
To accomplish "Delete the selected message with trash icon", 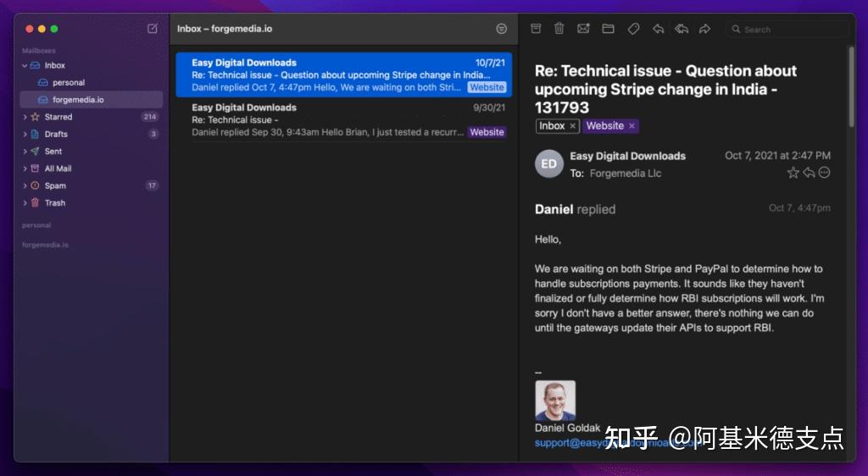I will pyautogui.click(x=559, y=28).
